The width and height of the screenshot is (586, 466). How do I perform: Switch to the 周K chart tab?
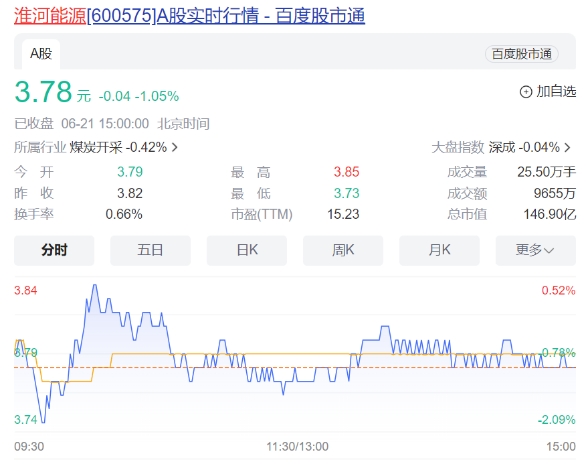343,250
